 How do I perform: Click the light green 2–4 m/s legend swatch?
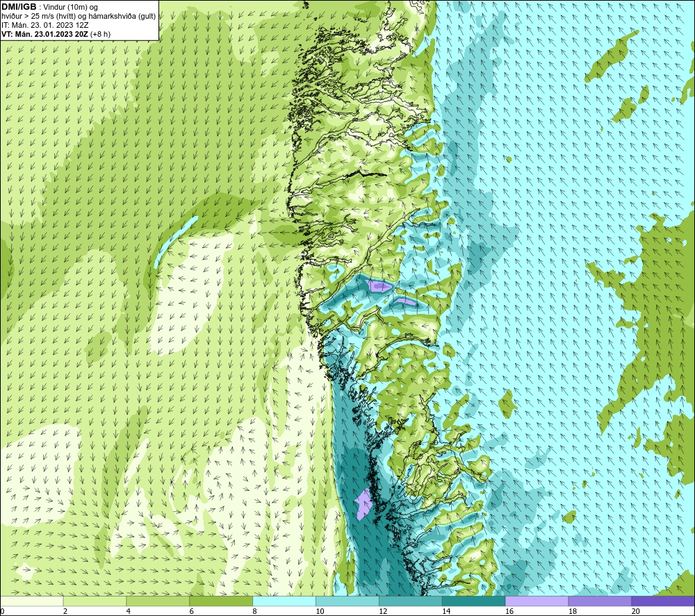click(x=95, y=601)
